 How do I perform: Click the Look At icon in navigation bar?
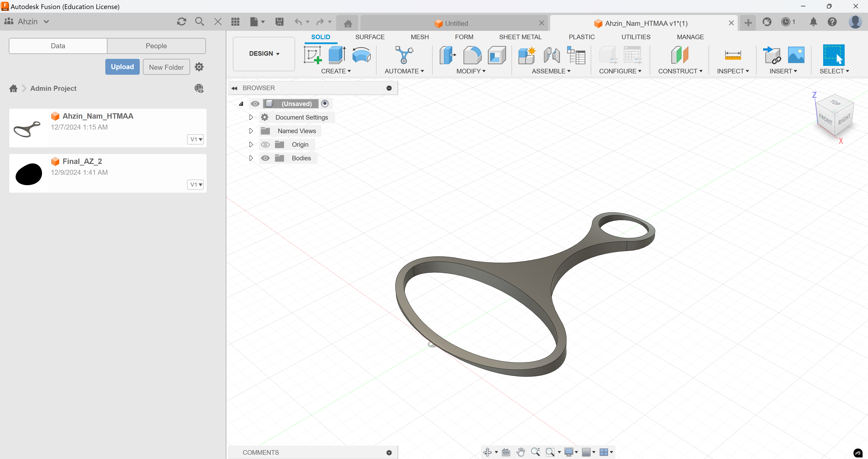(506, 452)
